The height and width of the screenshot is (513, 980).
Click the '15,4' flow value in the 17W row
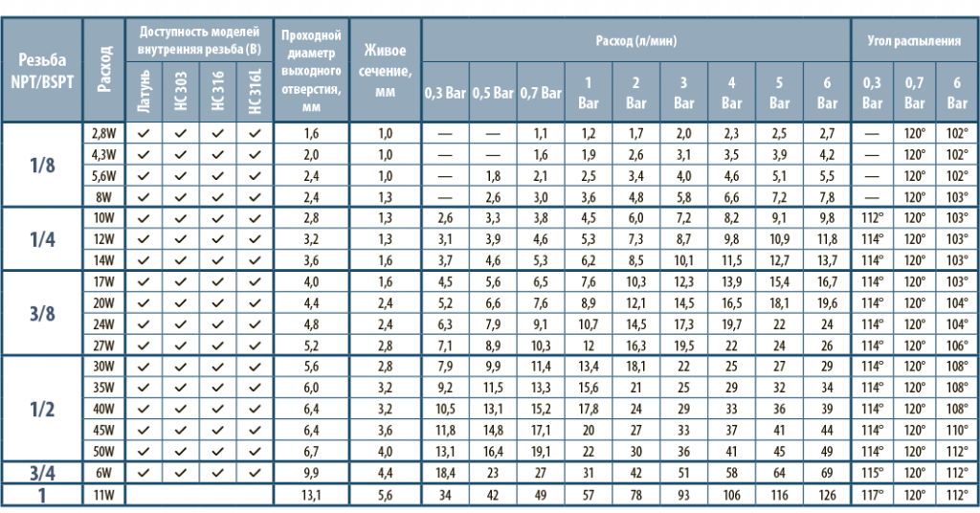pyautogui.click(x=779, y=281)
